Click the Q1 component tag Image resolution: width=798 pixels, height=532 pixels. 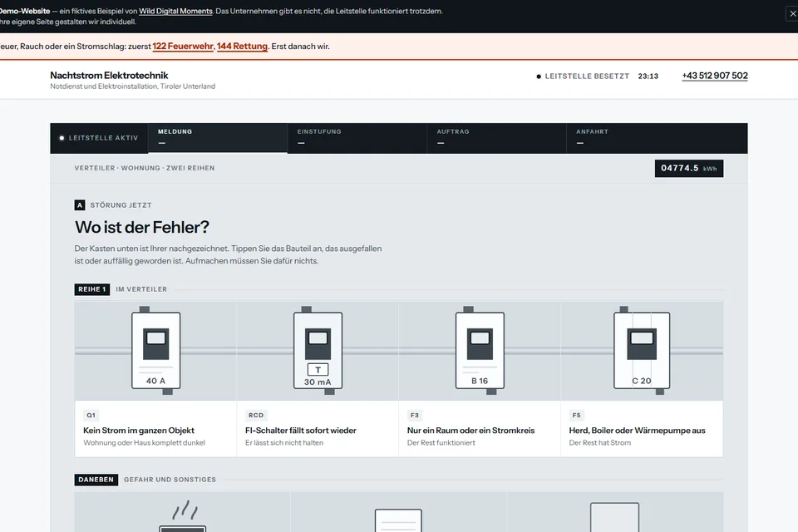pos(91,416)
